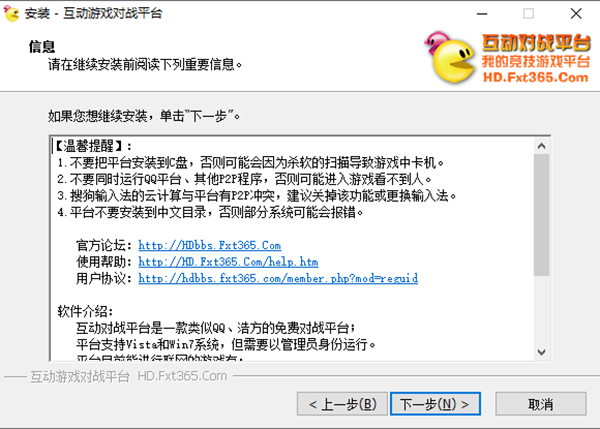Open the help link HD.Fxt365.Com/help.htm
600x429 pixels.
pyautogui.click(x=228, y=262)
